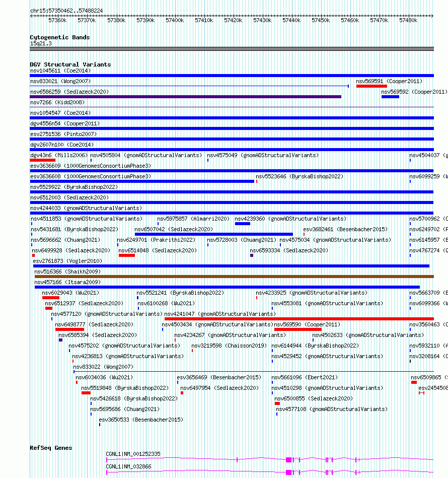Click nsv6499928 (Sedlazeck2020) label

[71, 250]
